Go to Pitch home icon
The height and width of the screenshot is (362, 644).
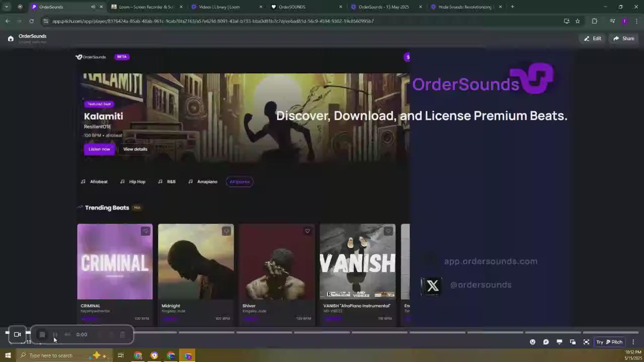pyautogui.click(x=11, y=39)
